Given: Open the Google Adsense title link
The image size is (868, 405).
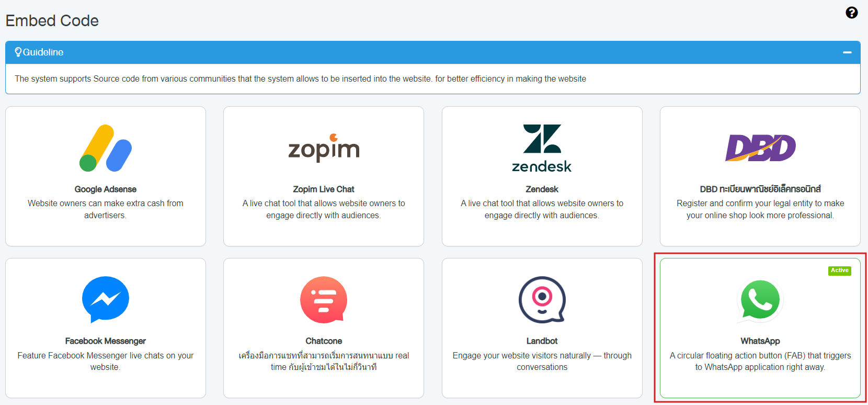Looking at the screenshot, I should [x=106, y=189].
